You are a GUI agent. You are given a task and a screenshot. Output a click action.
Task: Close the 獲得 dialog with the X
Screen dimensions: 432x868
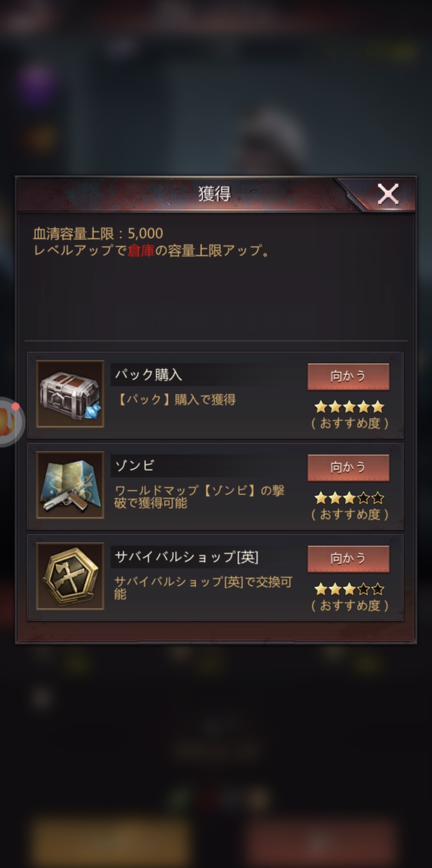[x=388, y=194]
